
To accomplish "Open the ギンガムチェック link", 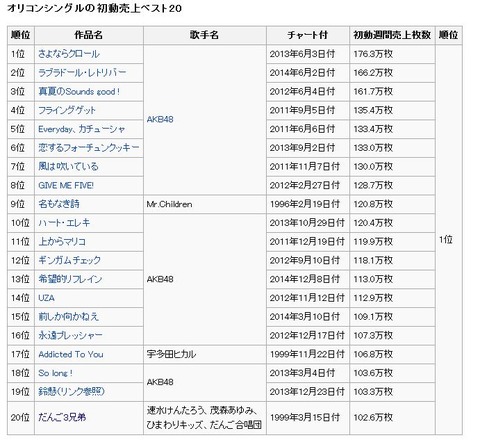I will click(69, 260).
